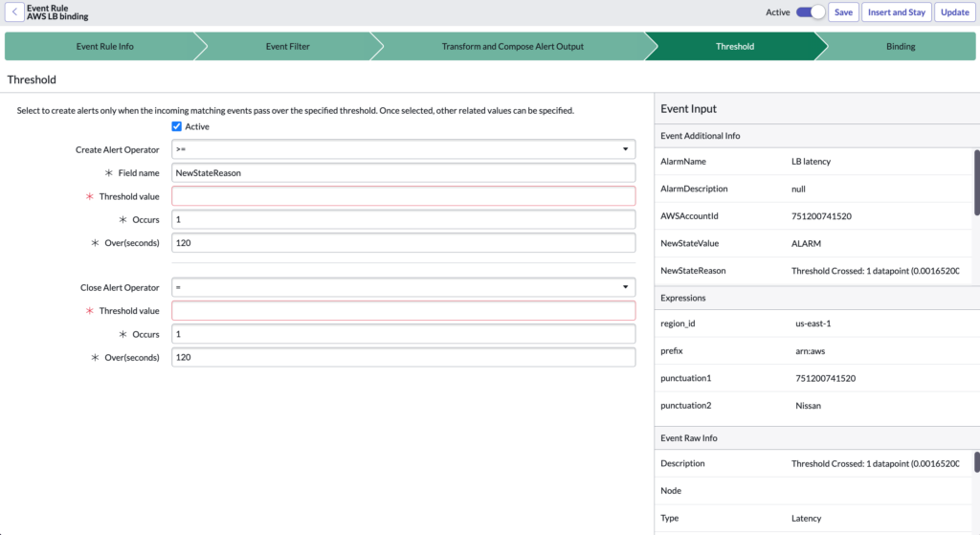Open the Close Alert Operator dropdown
980x535 pixels.
pos(403,287)
